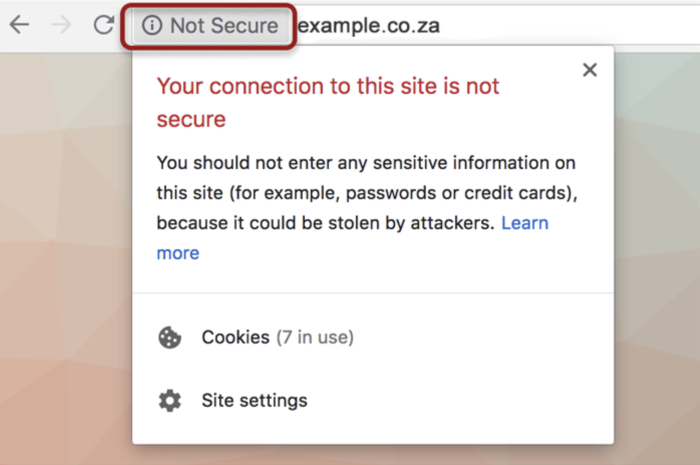Reload the page with the refresh icon
700x465 pixels.
(x=104, y=25)
